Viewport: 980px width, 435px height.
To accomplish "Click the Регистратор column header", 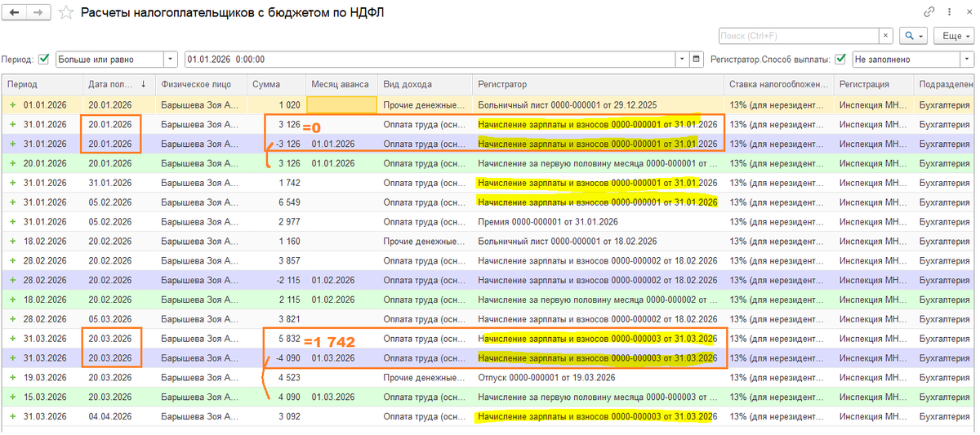I will point(598,84).
